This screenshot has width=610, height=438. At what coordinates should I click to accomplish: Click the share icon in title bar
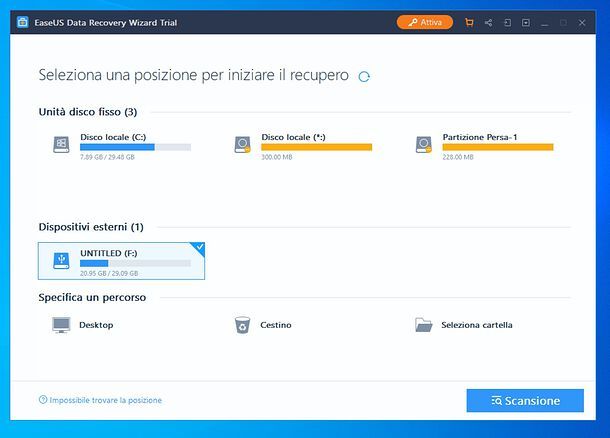(488, 23)
